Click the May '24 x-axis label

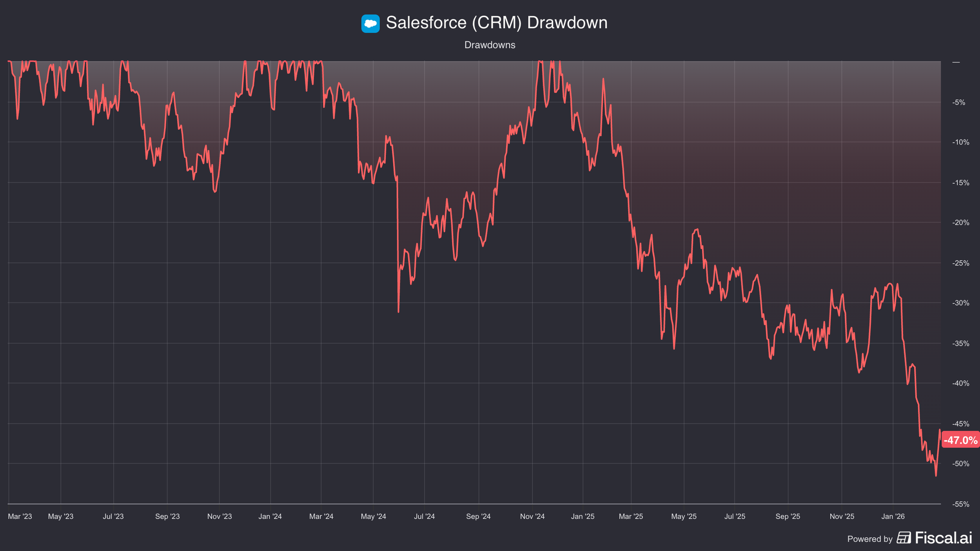pyautogui.click(x=373, y=516)
